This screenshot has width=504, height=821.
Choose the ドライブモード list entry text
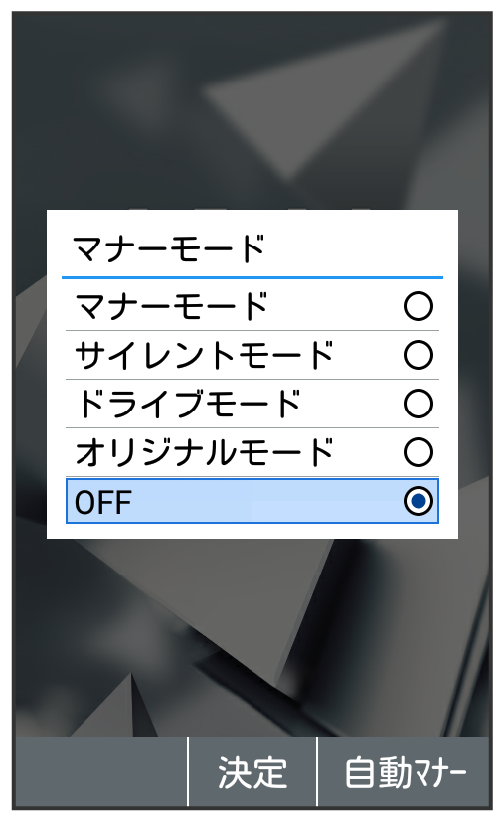tap(188, 404)
